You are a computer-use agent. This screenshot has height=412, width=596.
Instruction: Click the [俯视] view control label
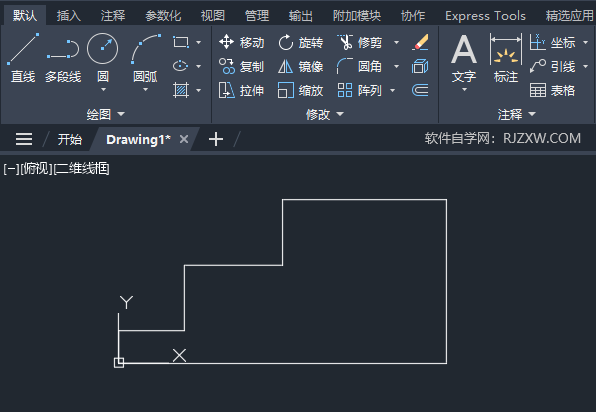point(36,169)
